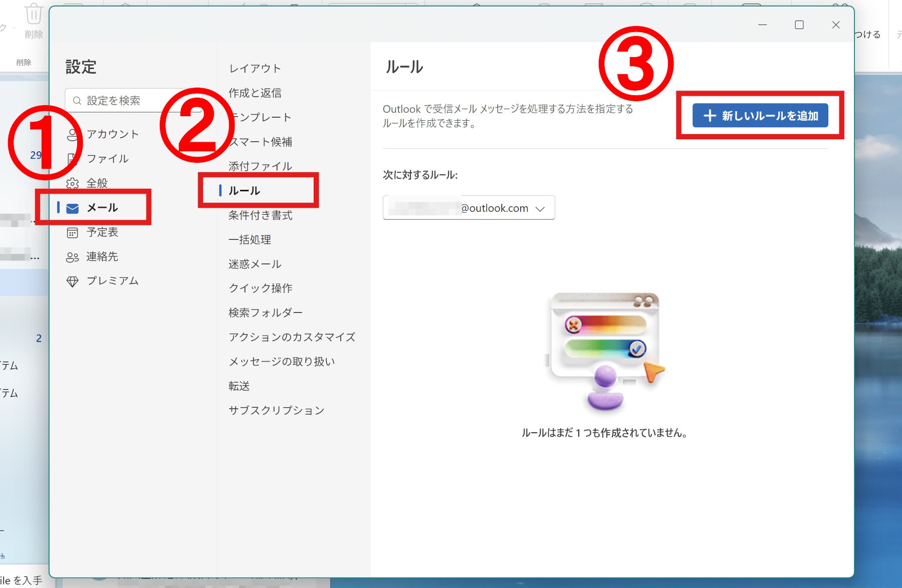
Task: Open アクションのカスタマイズ settings
Action: (x=292, y=337)
